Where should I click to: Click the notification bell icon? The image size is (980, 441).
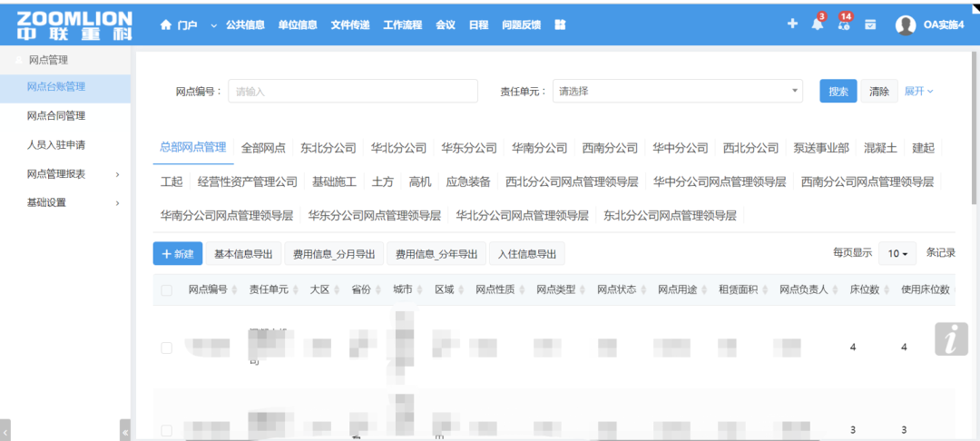pos(817,24)
